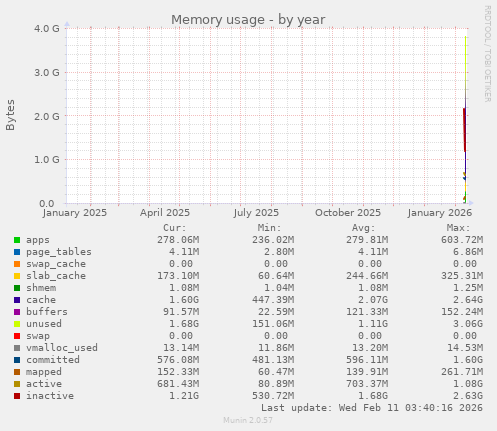The width and height of the screenshot is (497, 431).
Task: Click the slab_cache yellow legend swatch
Action: point(17,276)
